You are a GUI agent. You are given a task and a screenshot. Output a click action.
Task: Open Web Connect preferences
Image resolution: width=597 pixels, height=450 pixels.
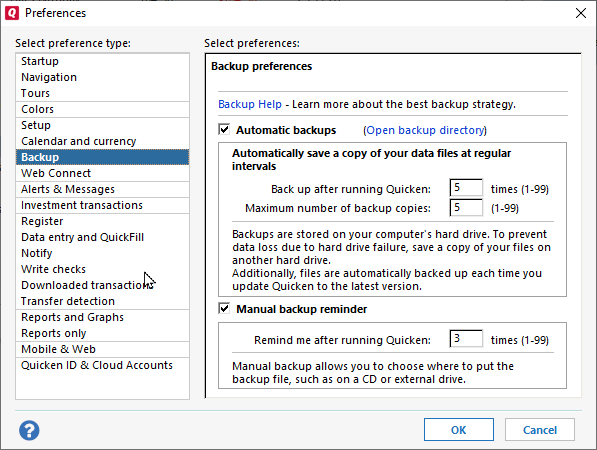(102, 173)
